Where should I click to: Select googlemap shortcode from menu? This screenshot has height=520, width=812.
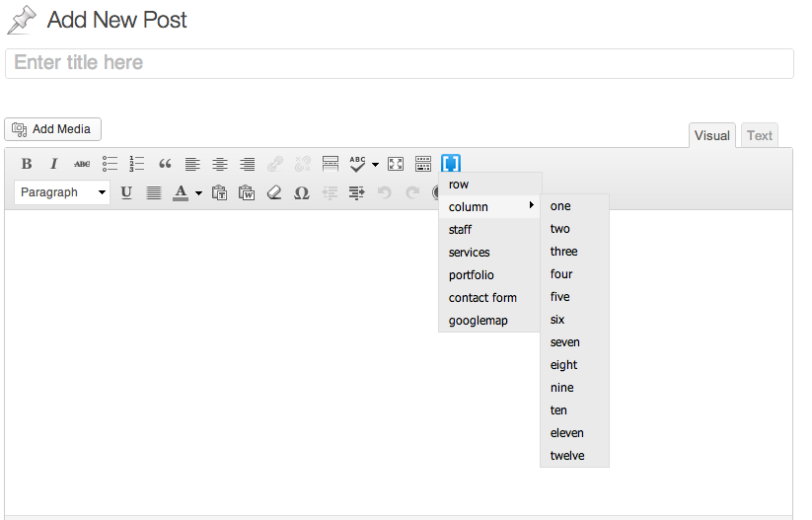490,321
